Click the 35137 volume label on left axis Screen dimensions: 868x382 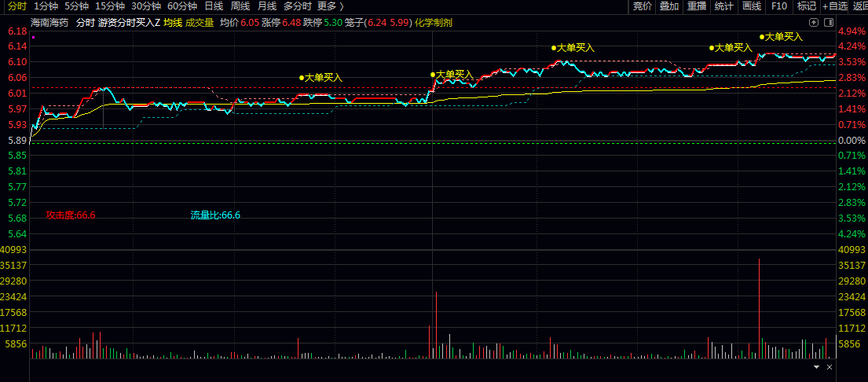(x=14, y=265)
